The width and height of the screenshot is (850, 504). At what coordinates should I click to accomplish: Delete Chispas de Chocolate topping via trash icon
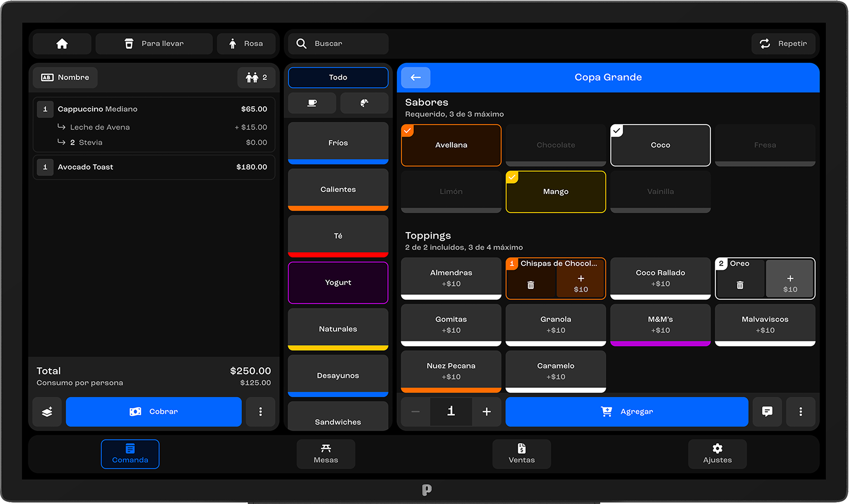tap(531, 285)
